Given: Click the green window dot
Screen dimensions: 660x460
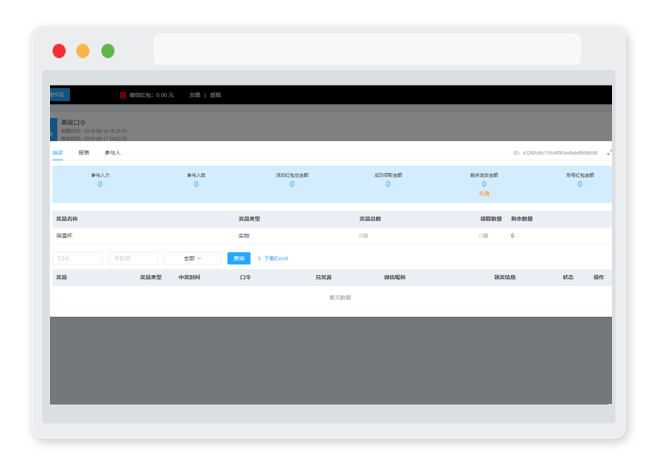Looking at the screenshot, I should [108, 51].
